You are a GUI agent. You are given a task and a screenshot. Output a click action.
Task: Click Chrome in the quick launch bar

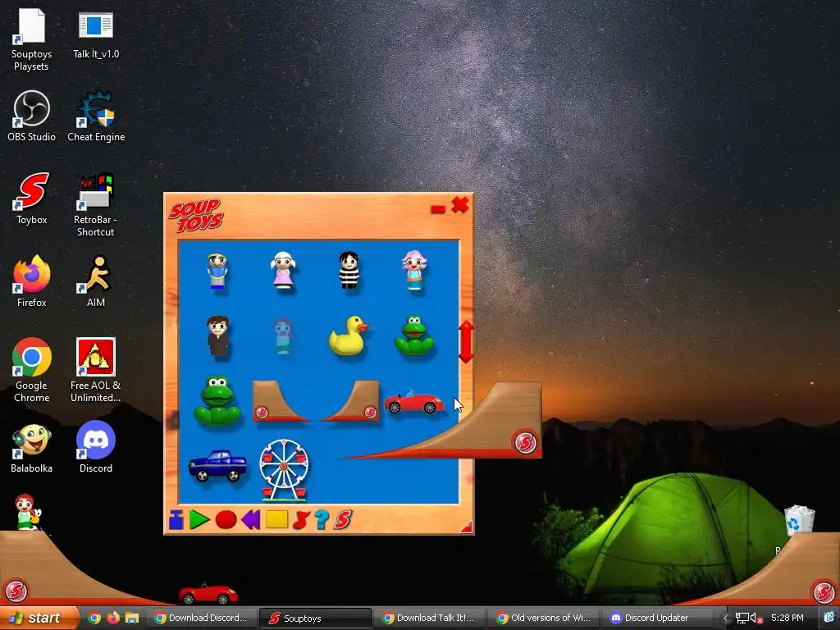click(x=95, y=619)
